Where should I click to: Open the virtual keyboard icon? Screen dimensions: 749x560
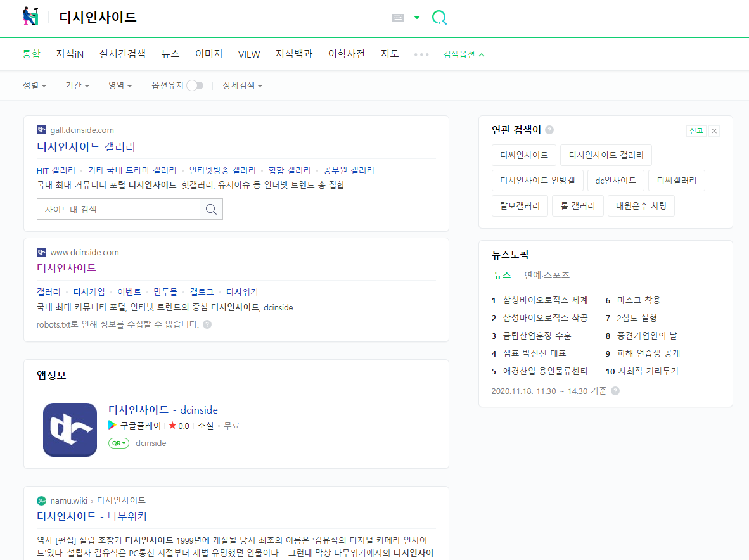point(398,18)
